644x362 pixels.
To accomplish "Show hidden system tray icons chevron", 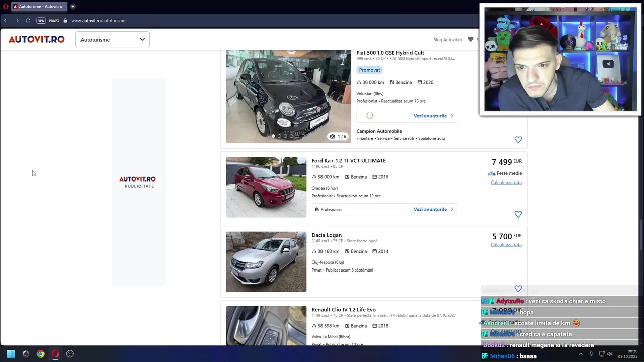I will 580,354.
